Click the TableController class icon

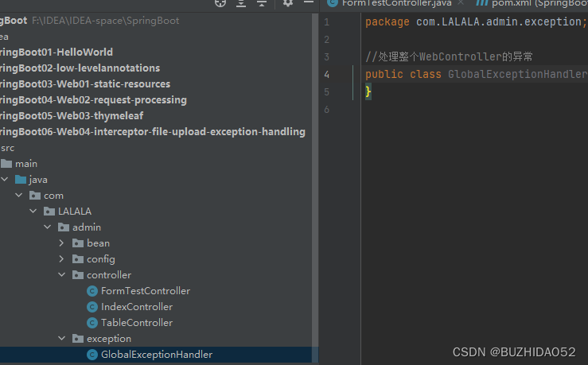coord(92,323)
